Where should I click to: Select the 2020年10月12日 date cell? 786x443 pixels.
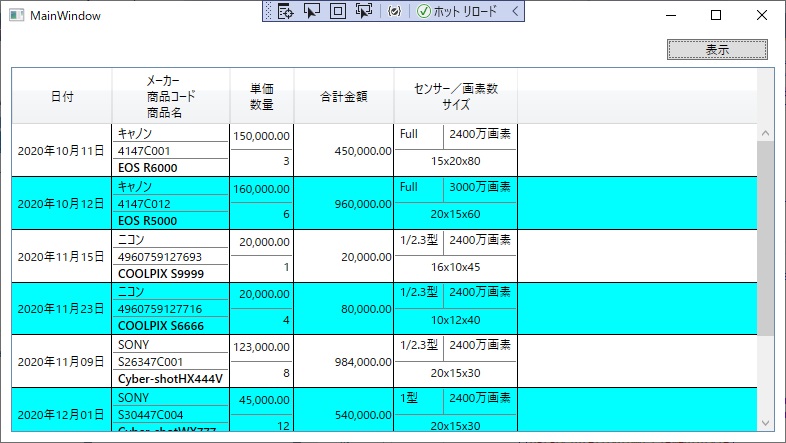point(61,204)
